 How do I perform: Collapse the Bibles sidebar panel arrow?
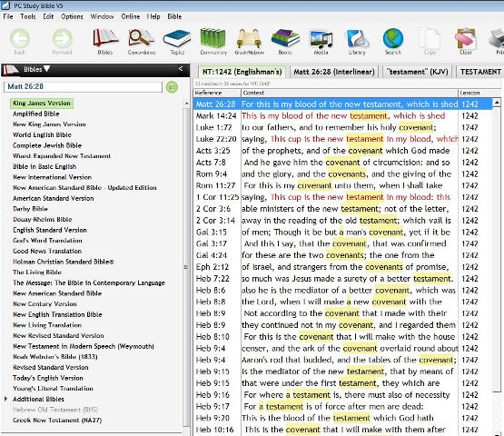(x=181, y=68)
